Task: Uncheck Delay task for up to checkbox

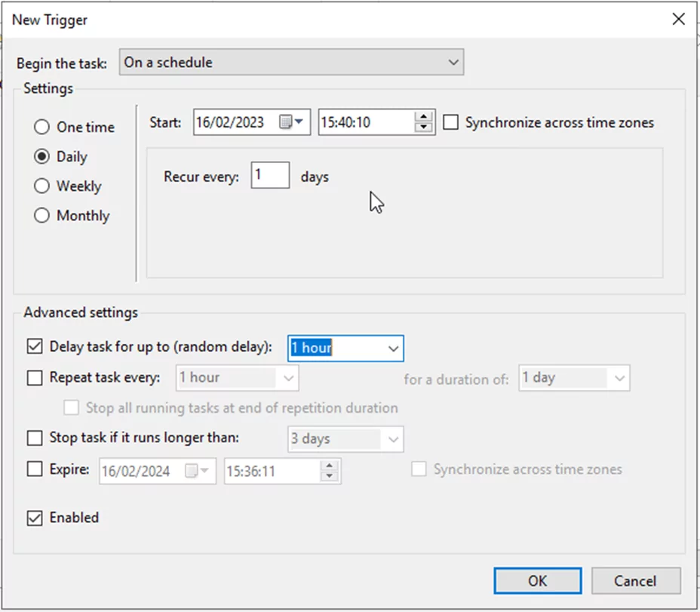Action: (35, 346)
